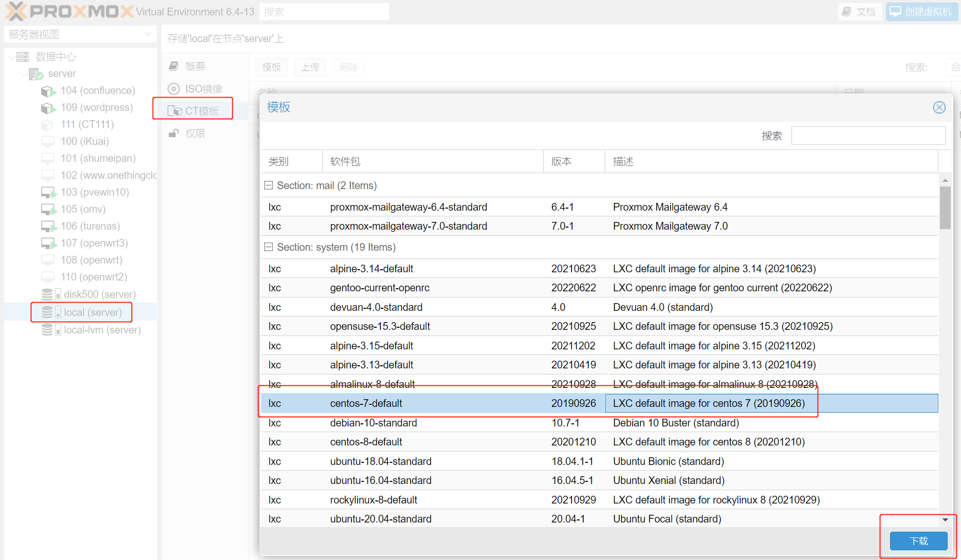Open the ISO镜像 panel tab
This screenshot has width=961, height=560.
205,89
